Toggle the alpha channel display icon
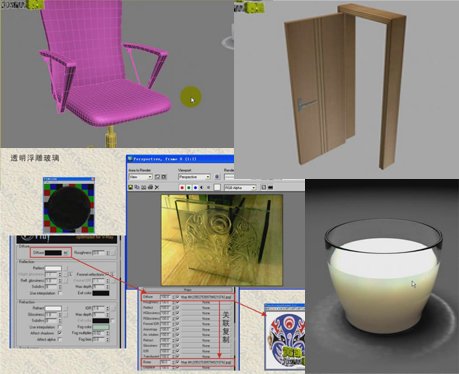The image size is (459, 374). (x=202, y=188)
